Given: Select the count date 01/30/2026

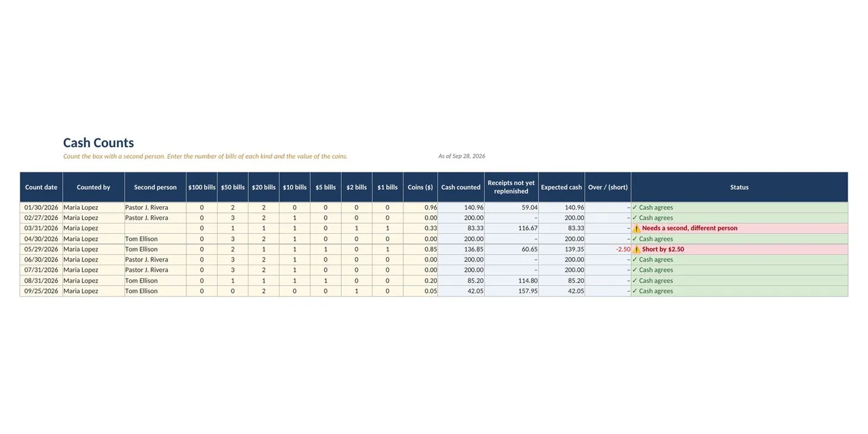Looking at the screenshot, I should point(41,207).
